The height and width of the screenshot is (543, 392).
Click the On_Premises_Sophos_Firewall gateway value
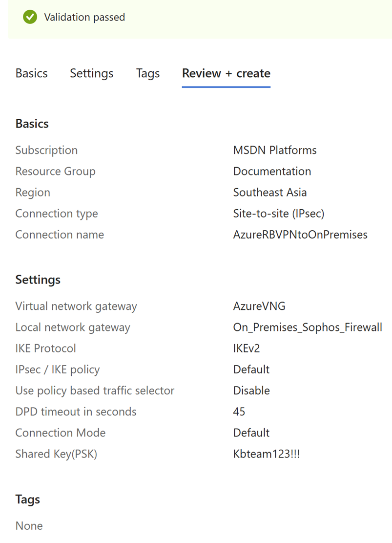click(308, 327)
